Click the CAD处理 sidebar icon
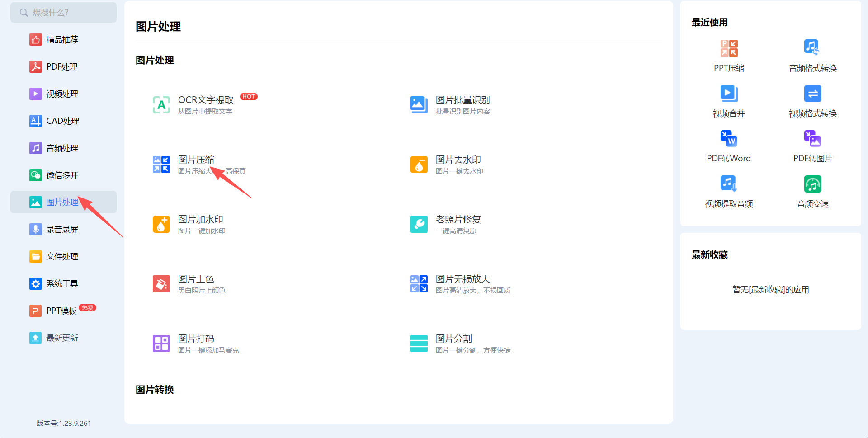Viewport: 868px width, 438px height. coord(36,121)
